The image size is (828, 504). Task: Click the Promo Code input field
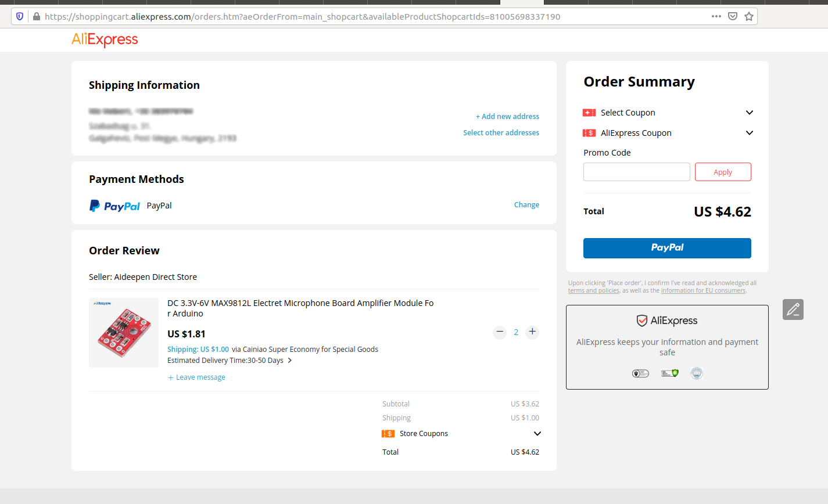[637, 172]
